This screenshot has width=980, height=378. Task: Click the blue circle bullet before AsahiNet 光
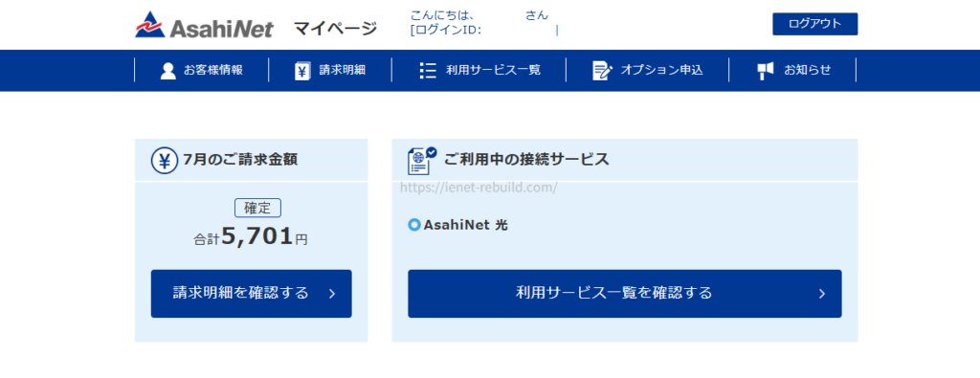pyautogui.click(x=413, y=225)
